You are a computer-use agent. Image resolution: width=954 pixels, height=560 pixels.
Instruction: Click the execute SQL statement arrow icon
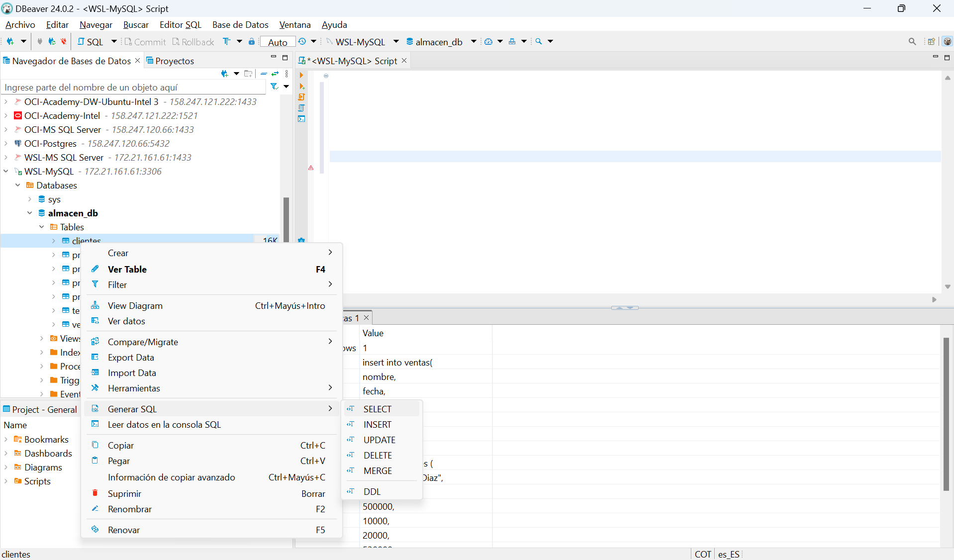301,76
